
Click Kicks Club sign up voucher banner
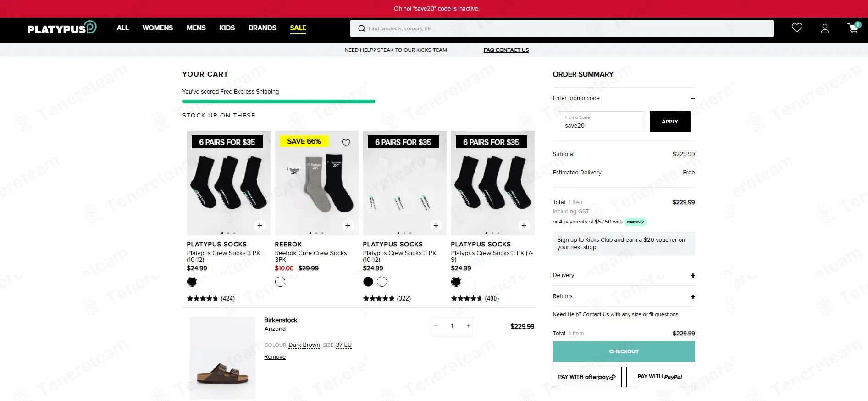pos(624,244)
